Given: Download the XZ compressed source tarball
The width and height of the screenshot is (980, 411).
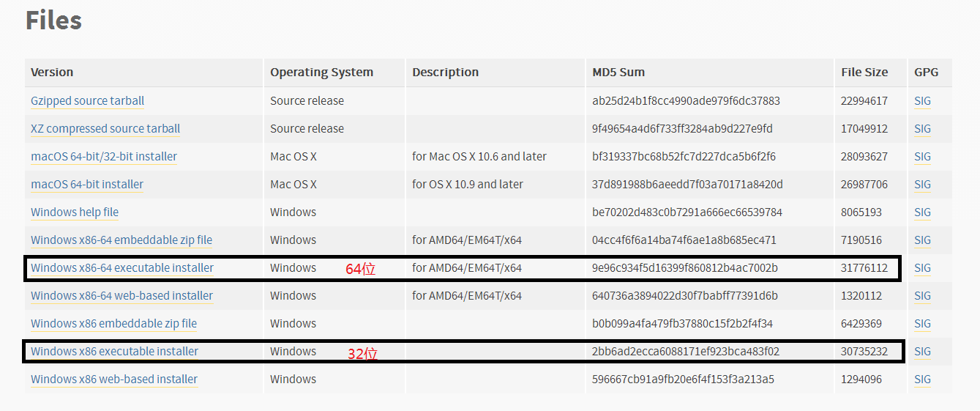Looking at the screenshot, I should point(105,129).
